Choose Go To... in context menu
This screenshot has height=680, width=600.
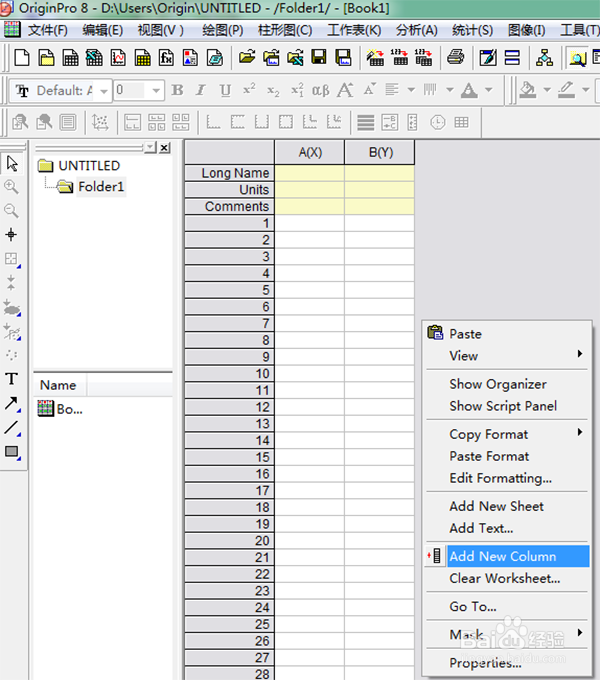507,606
